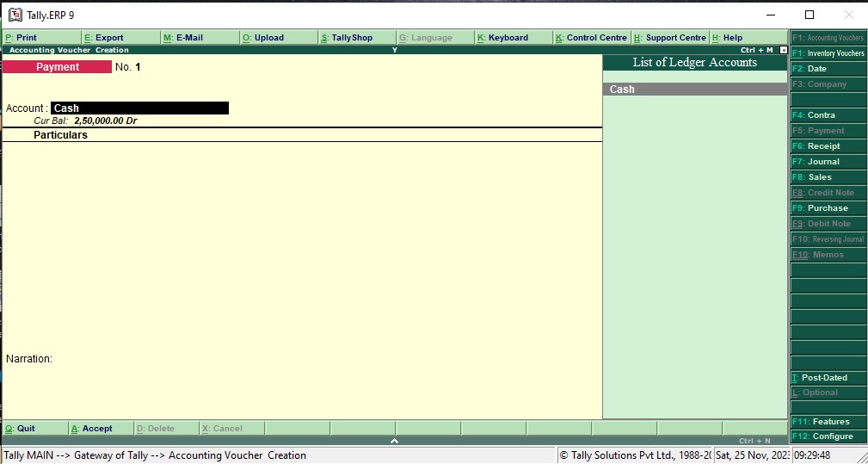Image resolution: width=868 pixels, height=464 pixels.
Task: Open F12 Configure
Action: click(x=828, y=436)
